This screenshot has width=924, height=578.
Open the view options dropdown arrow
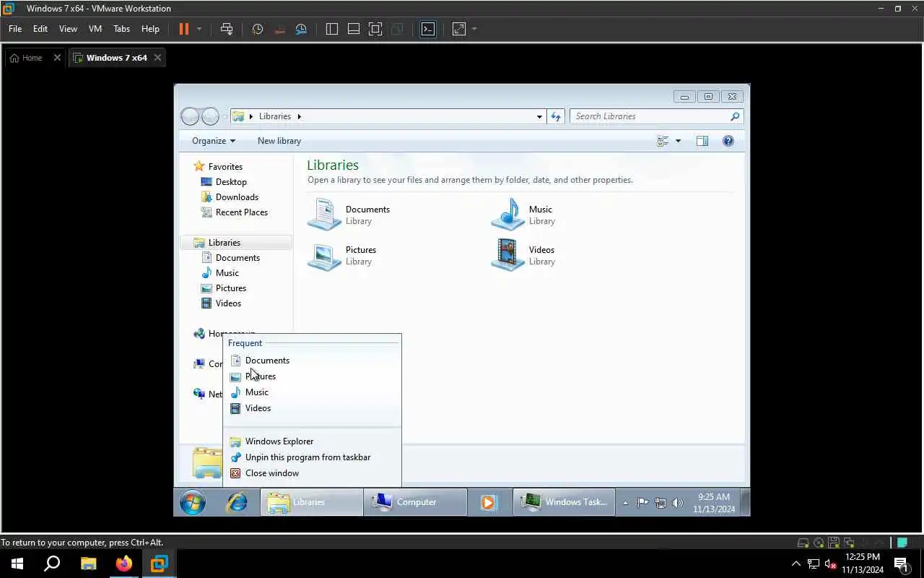click(678, 141)
